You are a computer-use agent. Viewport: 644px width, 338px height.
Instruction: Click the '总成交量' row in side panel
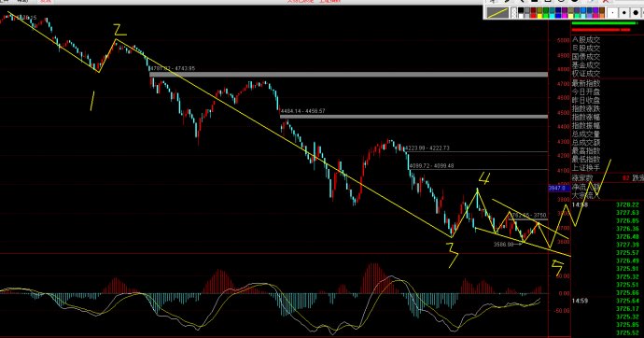tap(586, 134)
